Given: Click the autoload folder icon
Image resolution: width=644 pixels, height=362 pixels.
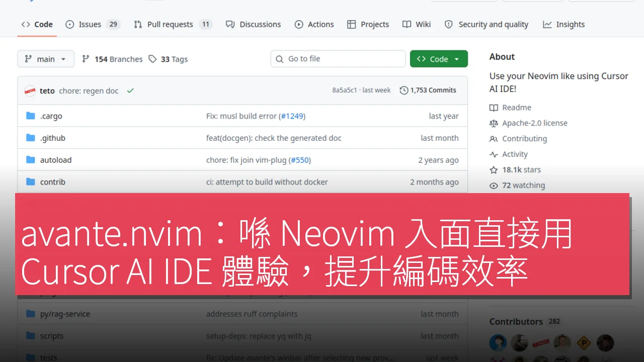Looking at the screenshot, I should coord(31,160).
